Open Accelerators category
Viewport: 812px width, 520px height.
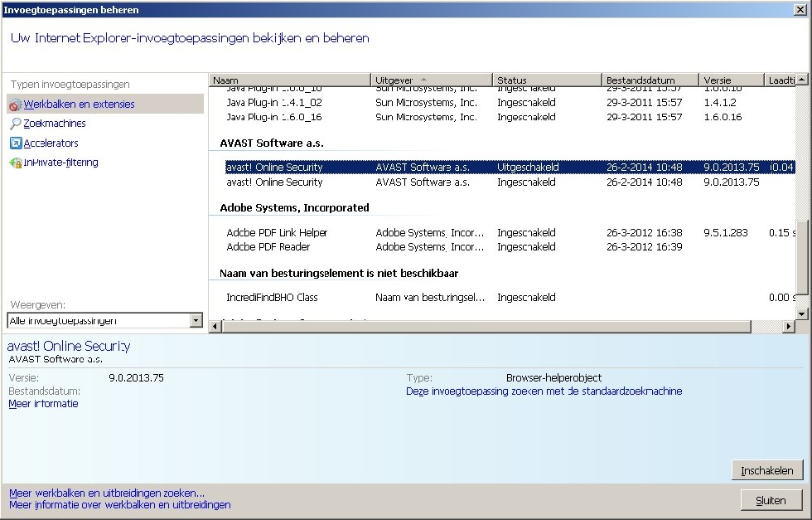pyautogui.click(x=51, y=143)
